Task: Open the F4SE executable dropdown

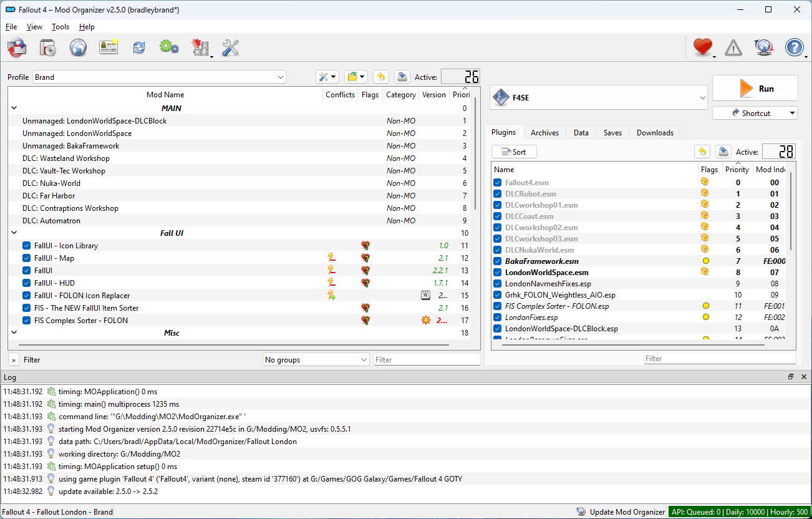Action: (x=599, y=98)
